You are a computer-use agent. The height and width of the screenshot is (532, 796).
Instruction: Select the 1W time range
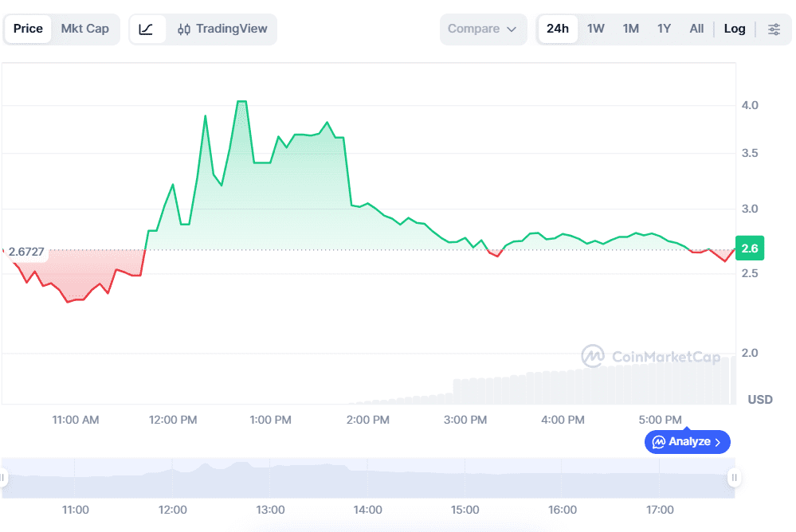tap(596, 29)
